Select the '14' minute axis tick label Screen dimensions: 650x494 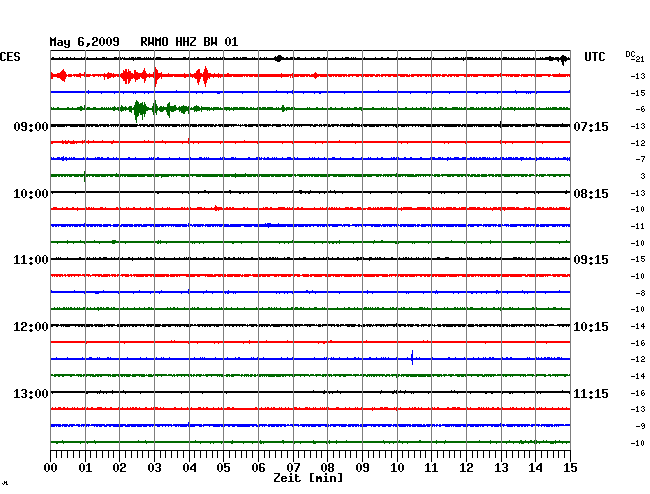pyautogui.click(x=536, y=468)
